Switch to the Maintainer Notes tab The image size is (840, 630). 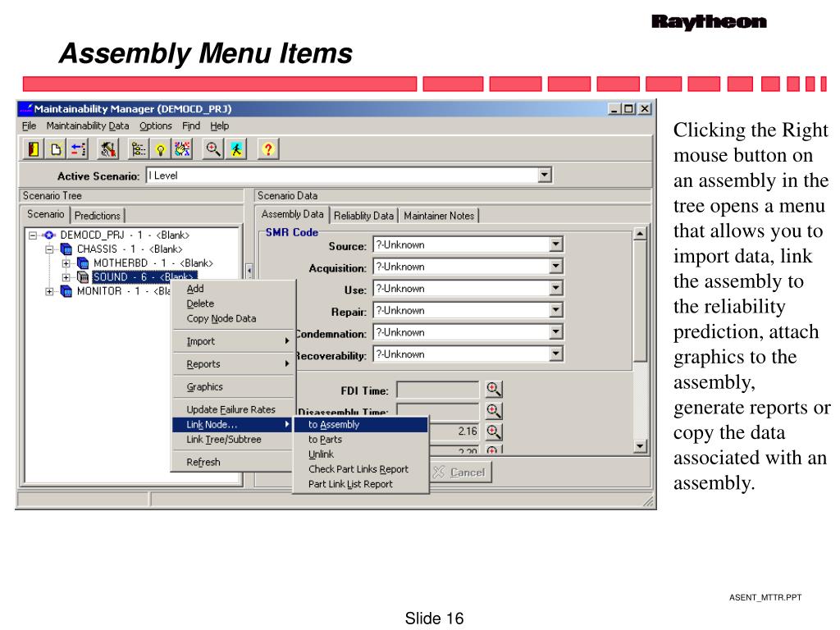pyautogui.click(x=439, y=216)
